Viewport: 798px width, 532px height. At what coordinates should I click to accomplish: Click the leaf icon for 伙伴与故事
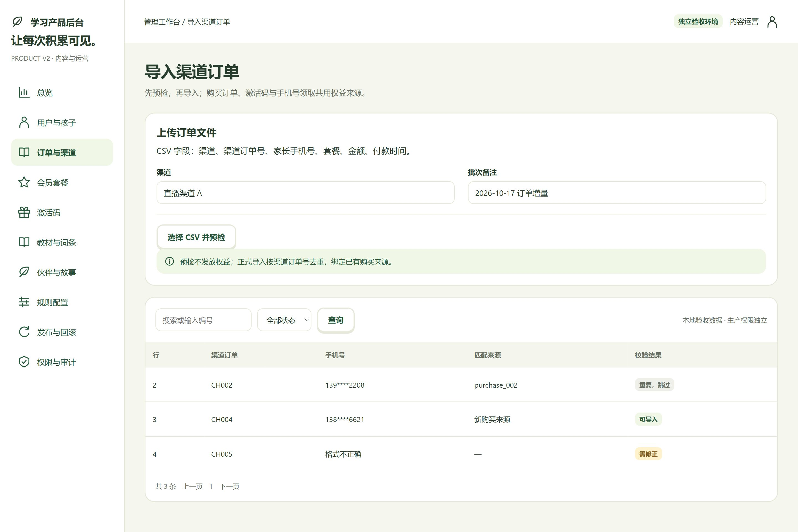pos(24,272)
